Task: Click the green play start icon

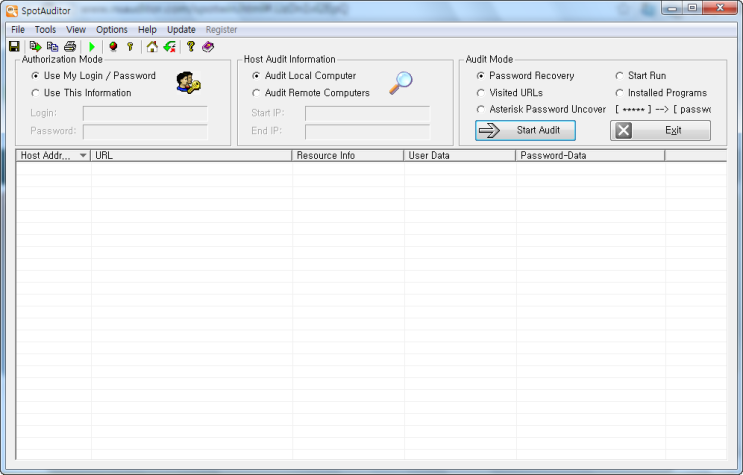Action: click(x=92, y=46)
